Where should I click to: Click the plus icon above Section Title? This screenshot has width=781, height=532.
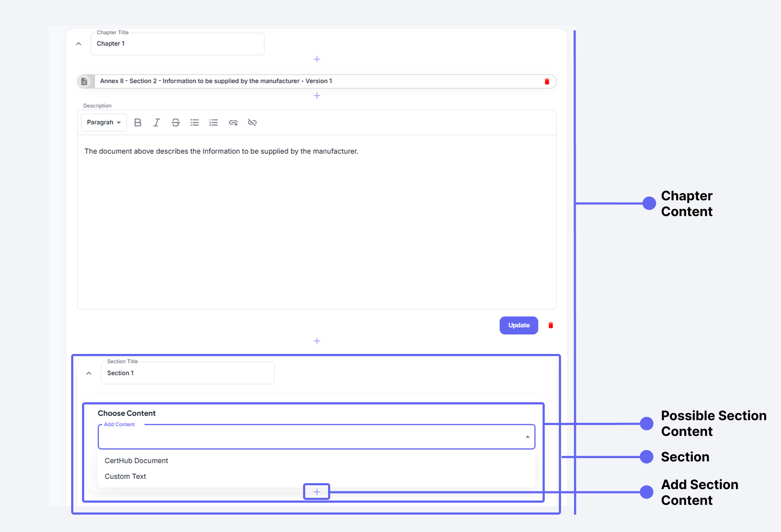point(317,341)
